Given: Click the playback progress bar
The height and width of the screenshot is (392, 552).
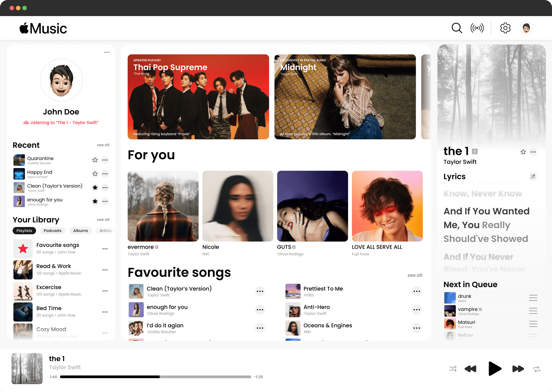Looking at the screenshot, I should click(x=155, y=377).
